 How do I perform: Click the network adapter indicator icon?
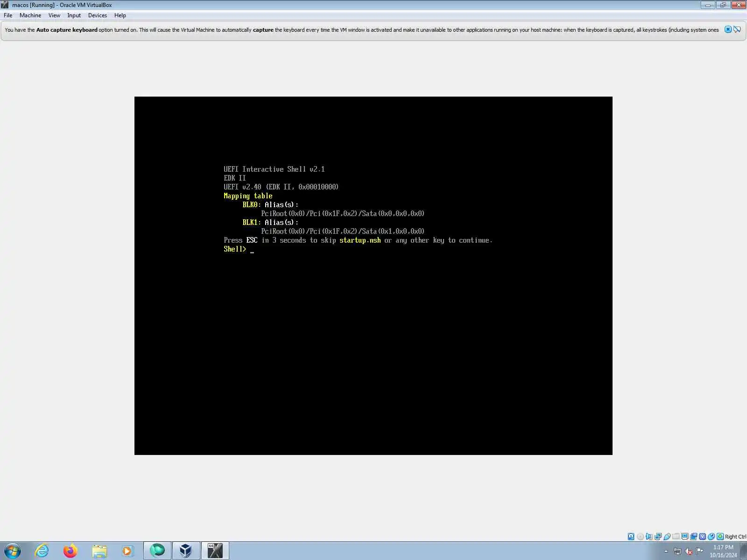coord(658,537)
